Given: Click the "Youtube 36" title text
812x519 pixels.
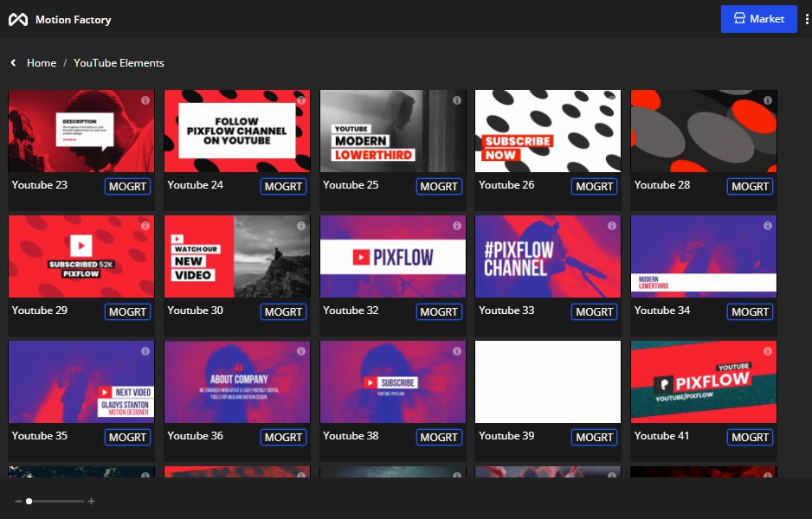Looking at the screenshot, I should tap(196, 436).
